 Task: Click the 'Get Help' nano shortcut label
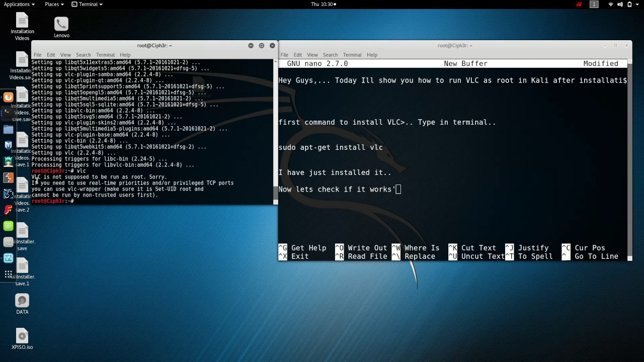coord(308,248)
